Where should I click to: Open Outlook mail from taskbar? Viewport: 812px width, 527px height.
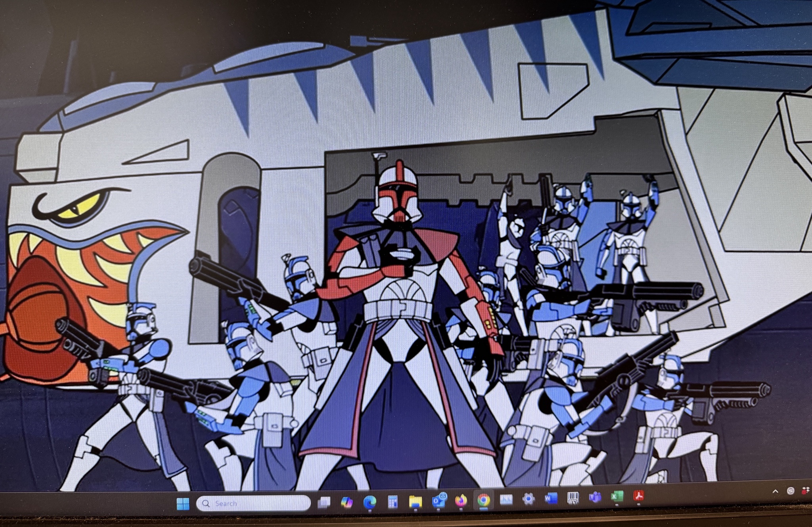pos(439,501)
